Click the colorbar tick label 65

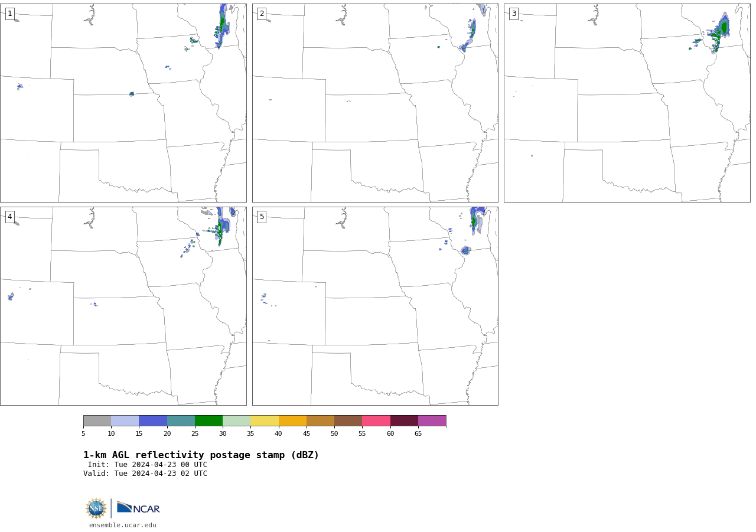[x=418, y=434]
